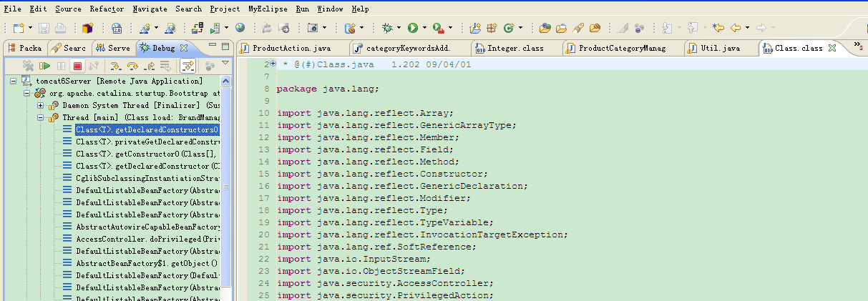This screenshot has width=868, height=301.
Task: Select the Class<T>.getDeclaredConstructors0 stack frame
Action: pos(147,130)
